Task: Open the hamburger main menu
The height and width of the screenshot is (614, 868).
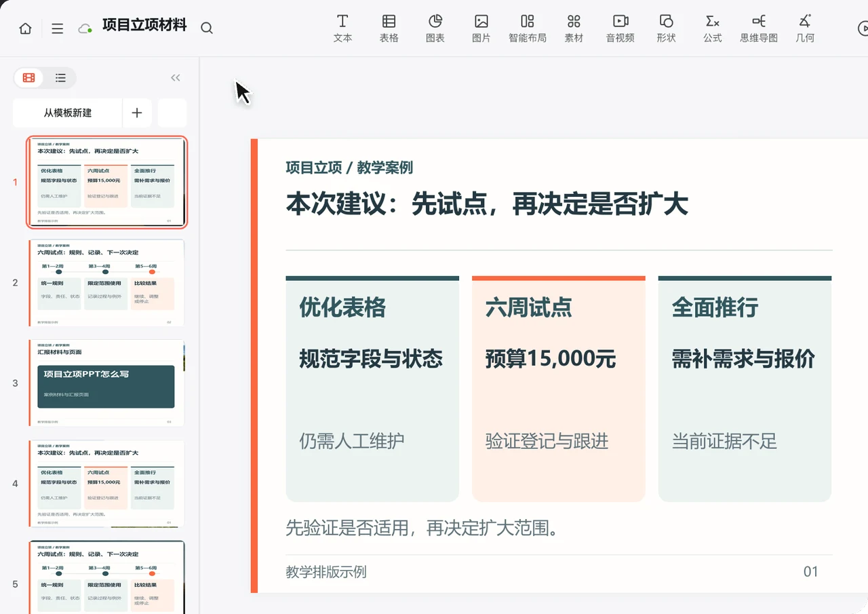Action: coord(58,28)
